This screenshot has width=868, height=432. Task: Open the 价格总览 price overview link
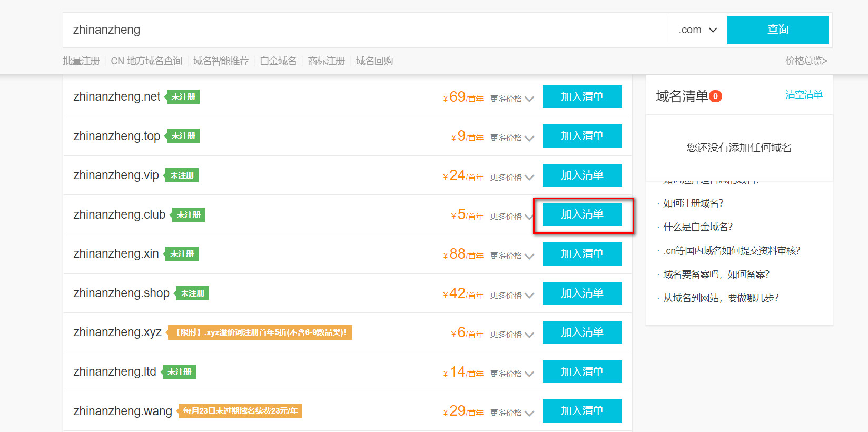coord(806,61)
